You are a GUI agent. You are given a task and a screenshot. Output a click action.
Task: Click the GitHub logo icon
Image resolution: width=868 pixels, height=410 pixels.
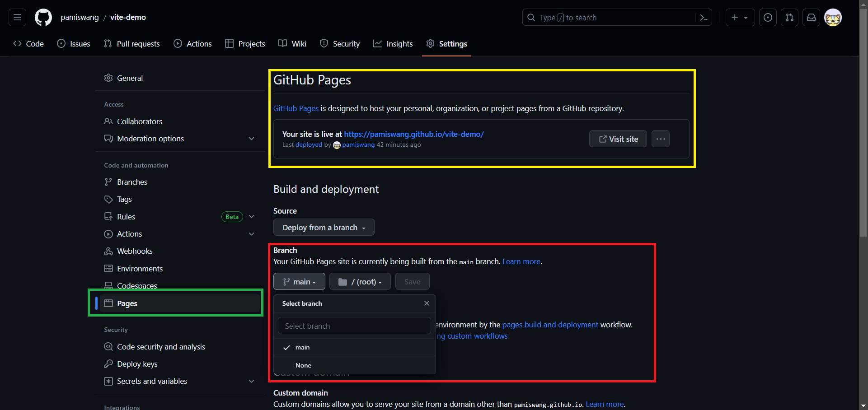(43, 18)
